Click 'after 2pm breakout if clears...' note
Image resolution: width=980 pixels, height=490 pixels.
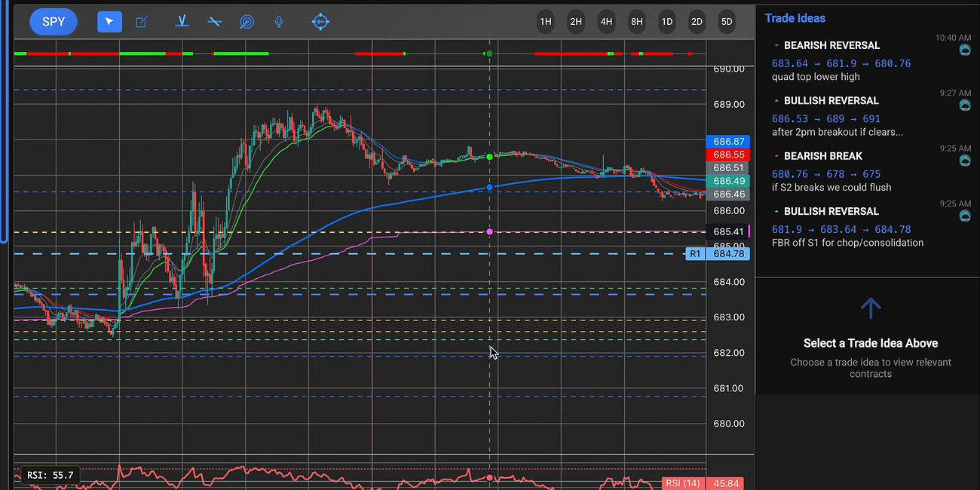tap(838, 132)
